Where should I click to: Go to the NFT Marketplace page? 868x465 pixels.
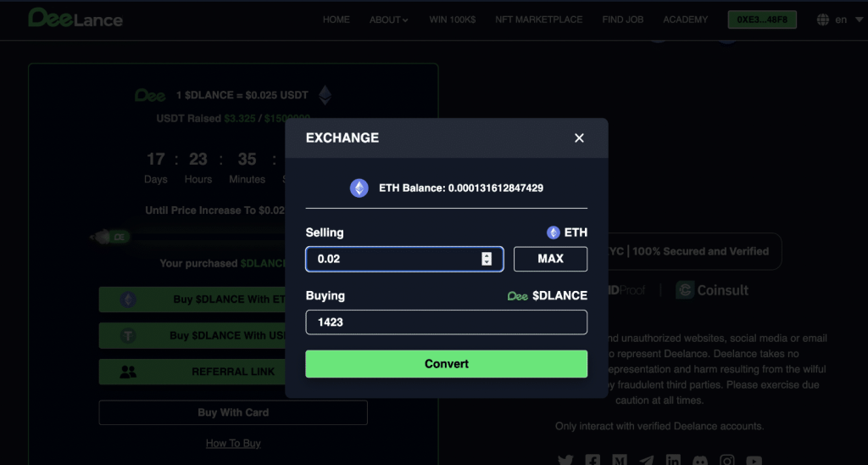pyautogui.click(x=538, y=20)
